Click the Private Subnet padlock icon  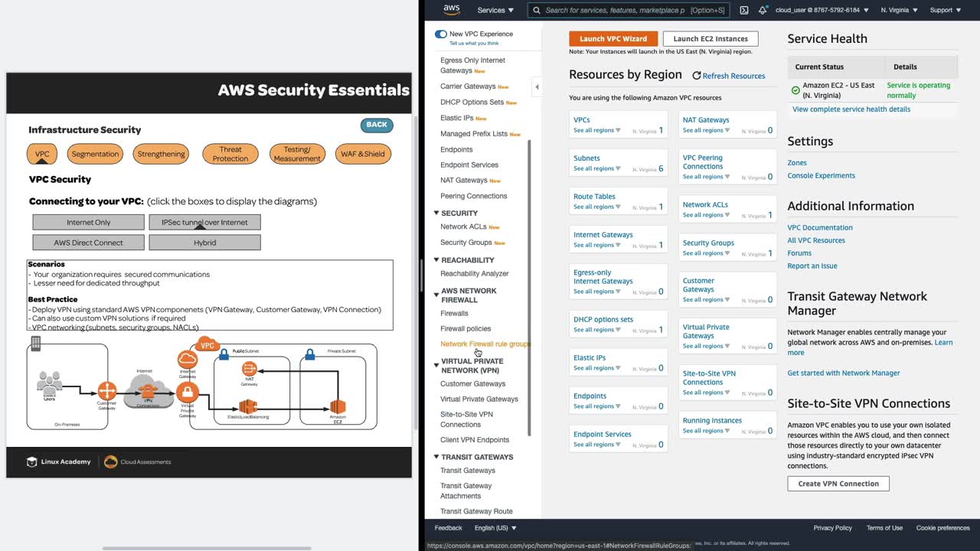(x=310, y=354)
